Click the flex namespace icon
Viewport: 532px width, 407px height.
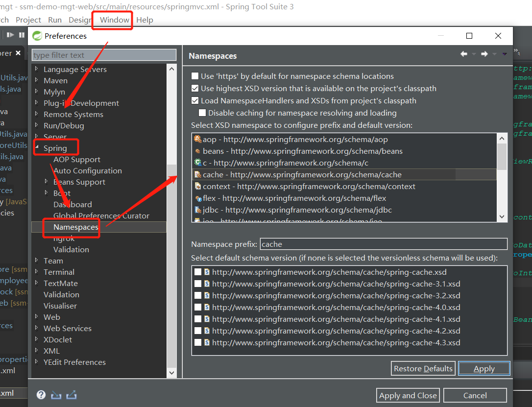click(x=198, y=198)
